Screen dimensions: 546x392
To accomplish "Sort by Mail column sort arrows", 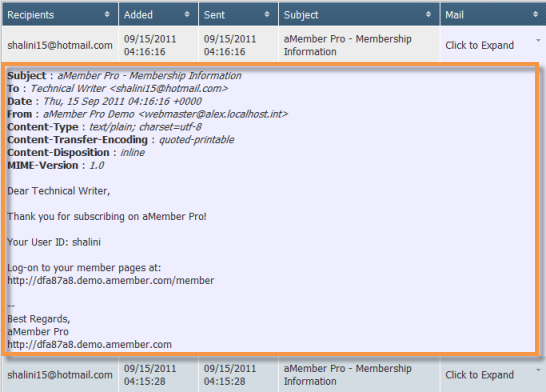I will [x=536, y=14].
